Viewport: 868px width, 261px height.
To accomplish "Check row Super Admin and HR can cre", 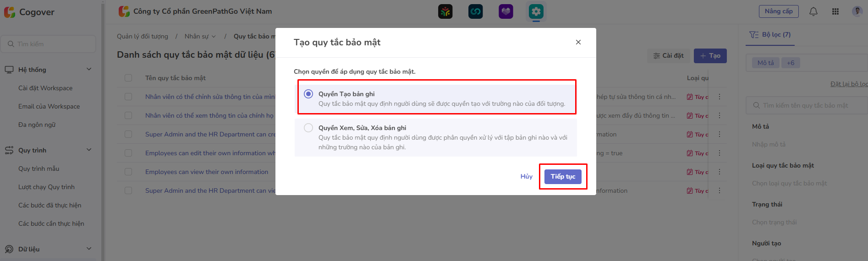I will (128, 134).
